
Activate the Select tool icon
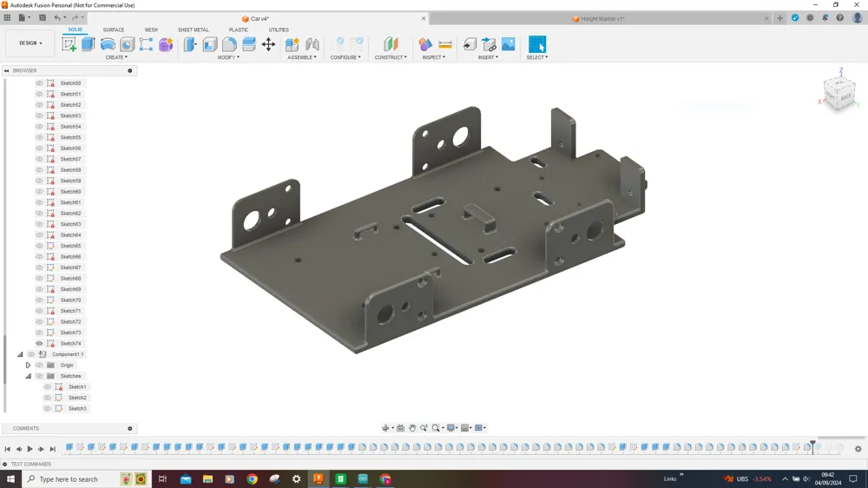537,44
